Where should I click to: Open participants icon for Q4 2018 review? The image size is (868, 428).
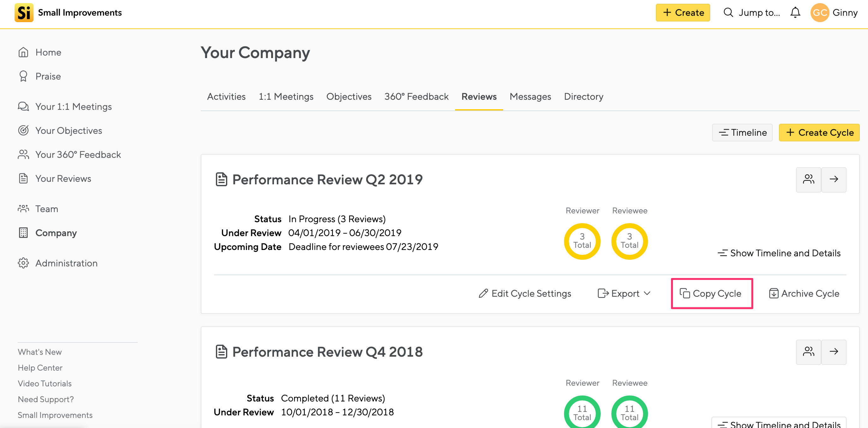(x=808, y=352)
